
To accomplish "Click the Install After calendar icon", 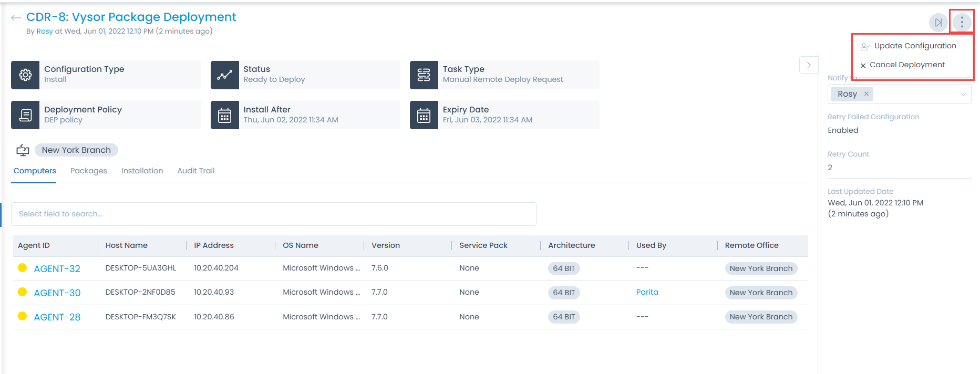I will click(x=224, y=115).
